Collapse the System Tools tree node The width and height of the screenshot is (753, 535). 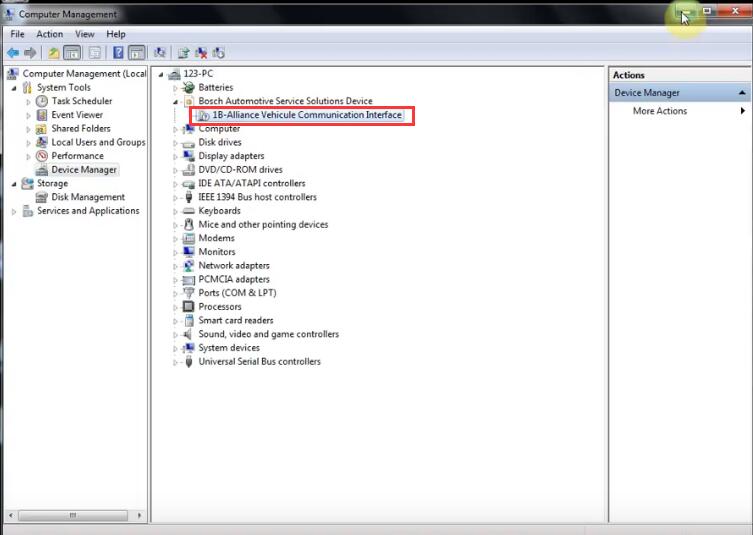coord(14,88)
